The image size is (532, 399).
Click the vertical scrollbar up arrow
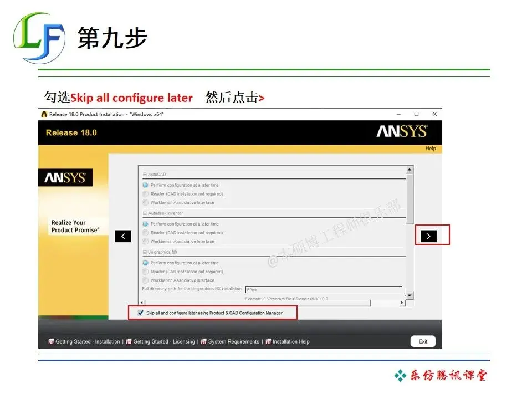point(410,170)
